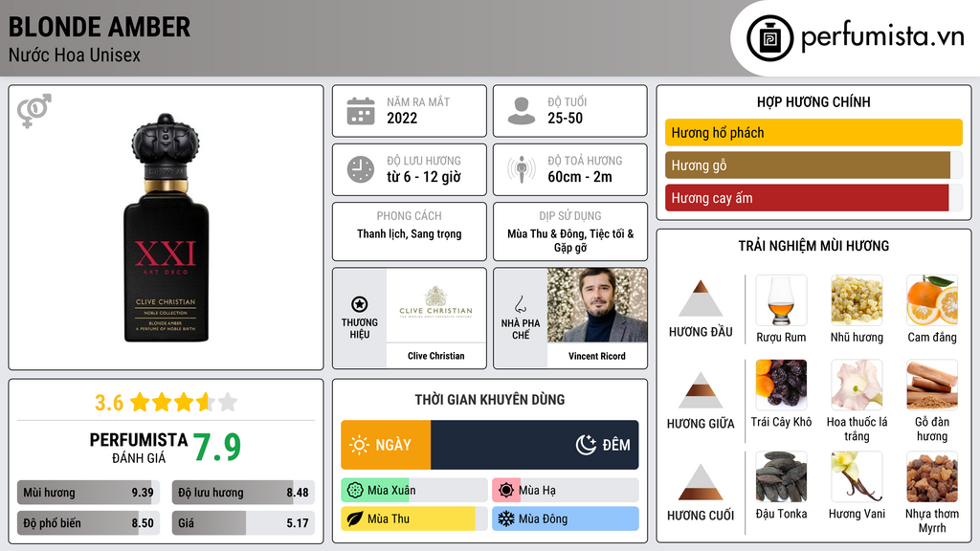This screenshot has width=980, height=551.
Task: Click the star badge icon above Thương hiệu
Action: click(360, 304)
